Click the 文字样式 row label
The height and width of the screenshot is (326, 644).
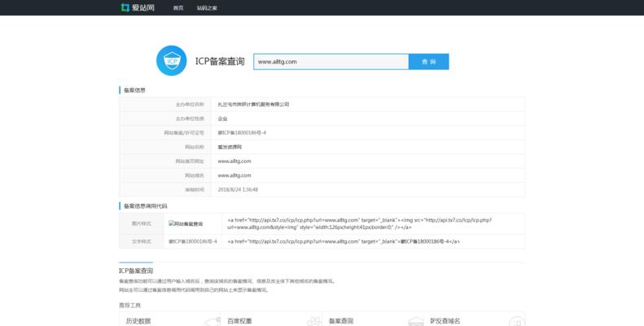click(x=142, y=241)
